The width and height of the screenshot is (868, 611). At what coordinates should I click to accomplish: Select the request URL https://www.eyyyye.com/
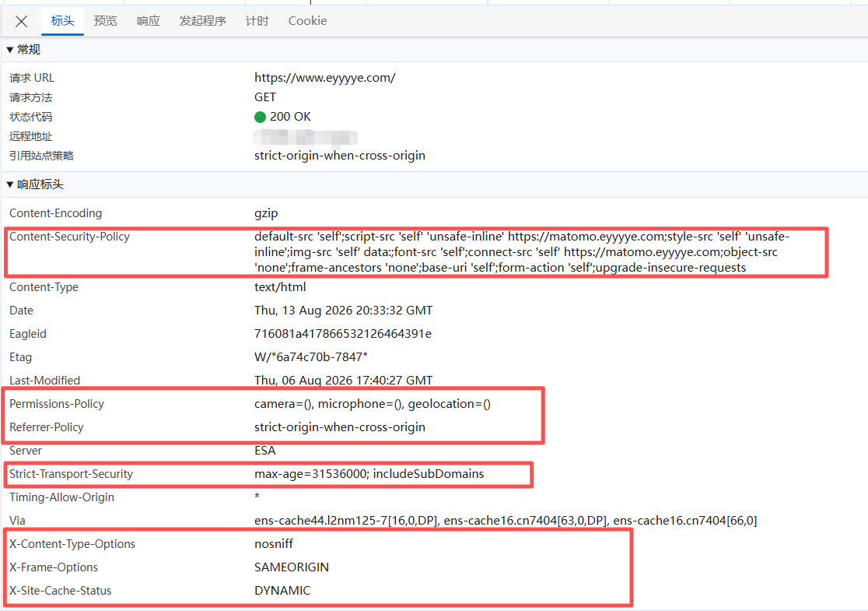pyautogui.click(x=324, y=78)
